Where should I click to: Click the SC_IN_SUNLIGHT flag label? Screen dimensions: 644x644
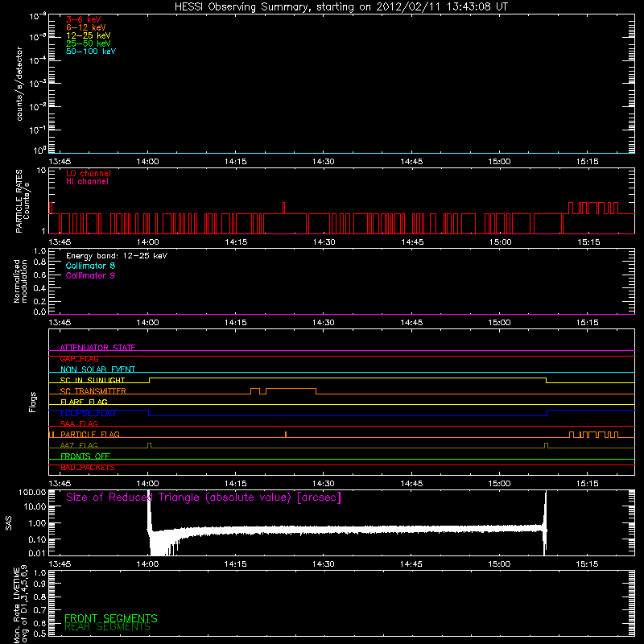click(x=93, y=380)
